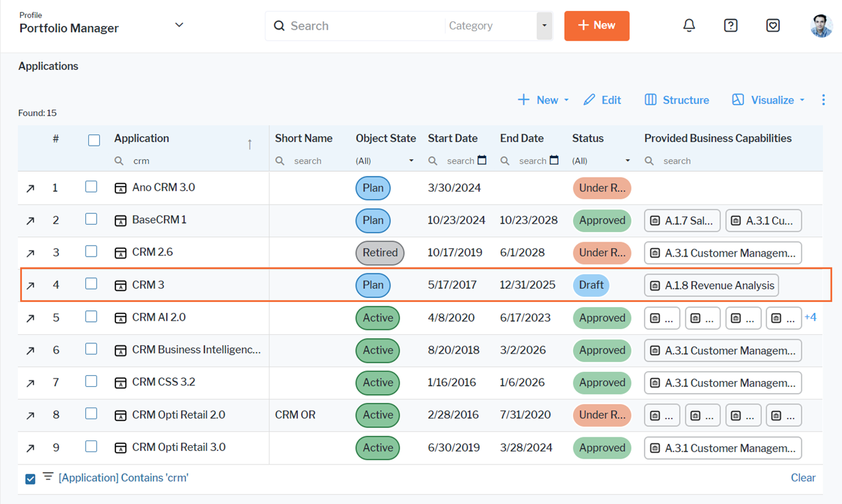Open the help question mark icon
The width and height of the screenshot is (842, 504).
731,25
